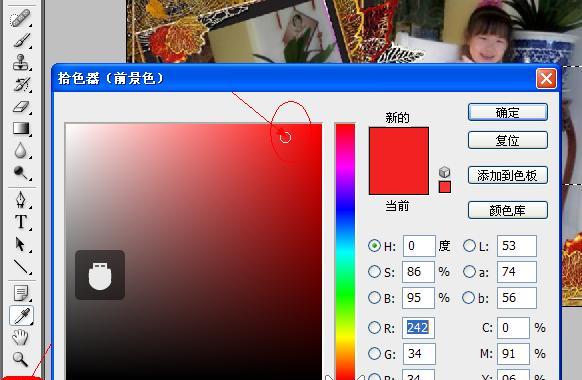This screenshot has width=582, height=380.
Task: Click the vertical hue spectrum slider
Action: [345, 252]
